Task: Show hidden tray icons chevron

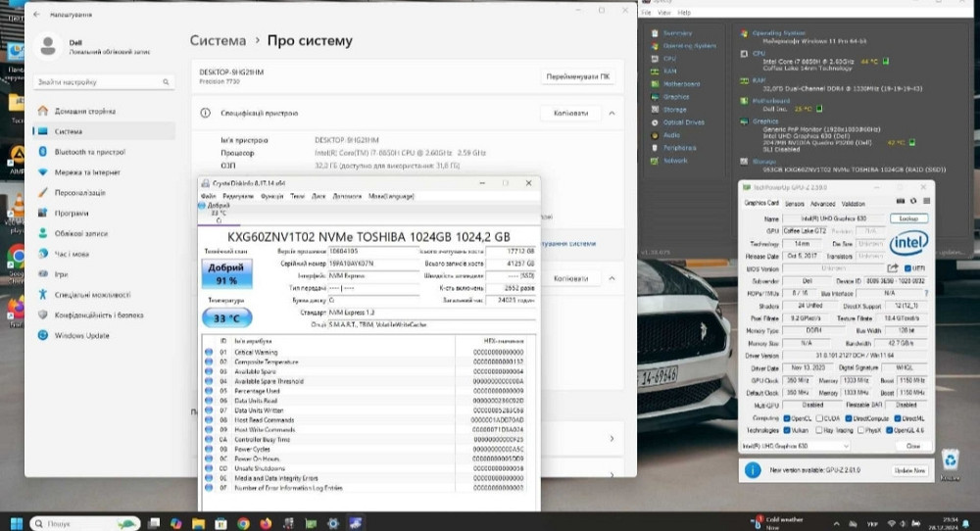Action: (836, 523)
